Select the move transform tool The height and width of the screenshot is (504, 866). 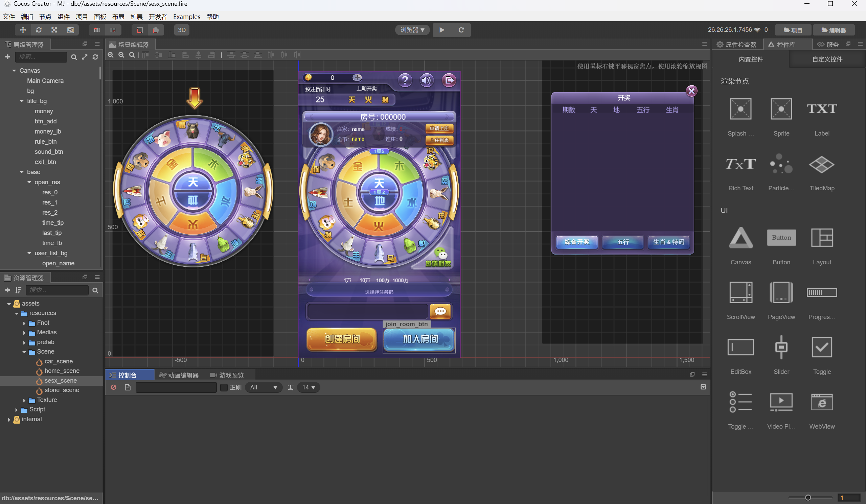pos(23,30)
